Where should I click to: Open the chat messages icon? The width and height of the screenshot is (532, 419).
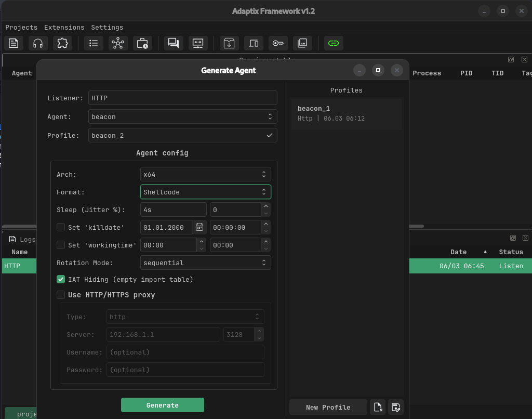click(174, 43)
